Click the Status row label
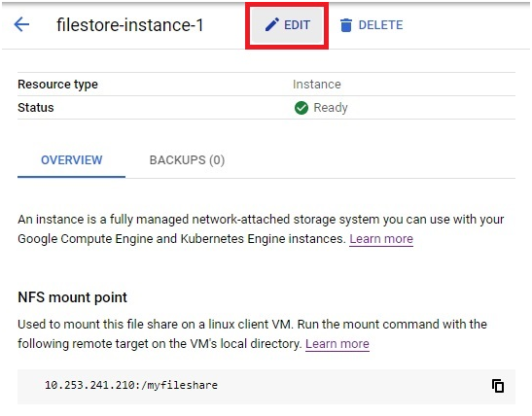The width and height of the screenshot is (532, 416). pyautogui.click(x=36, y=108)
